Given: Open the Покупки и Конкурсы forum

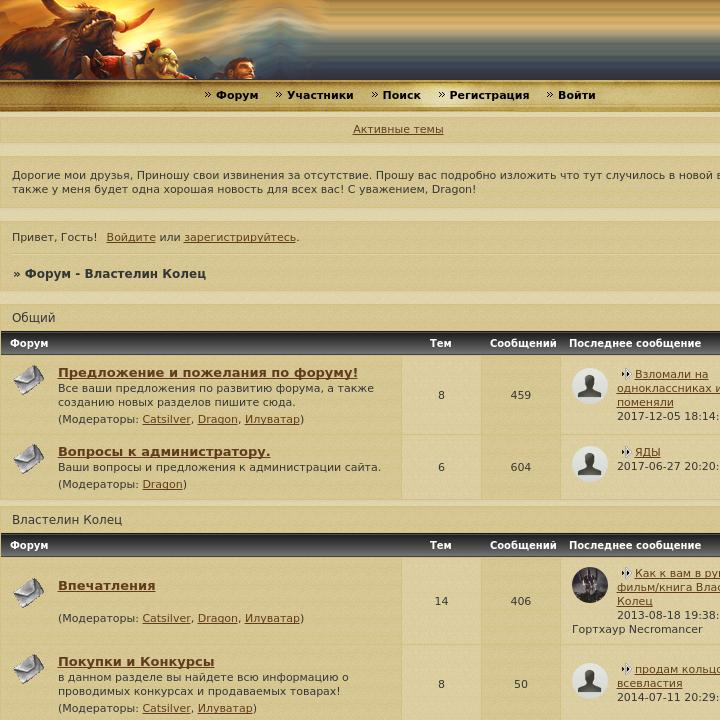Looking at the screenshot, I should click(x=136, y=662).
